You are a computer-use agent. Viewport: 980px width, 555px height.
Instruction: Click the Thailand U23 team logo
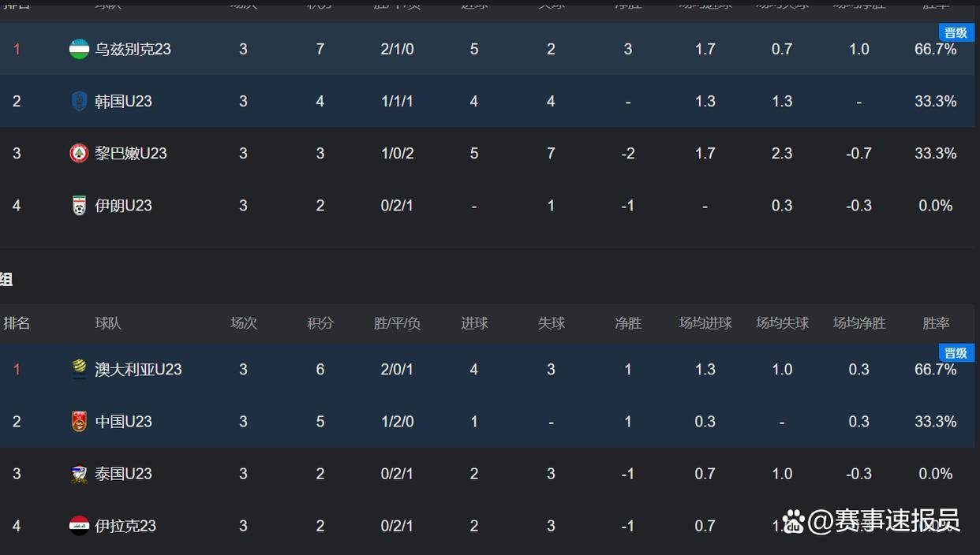tap(79, 474)
